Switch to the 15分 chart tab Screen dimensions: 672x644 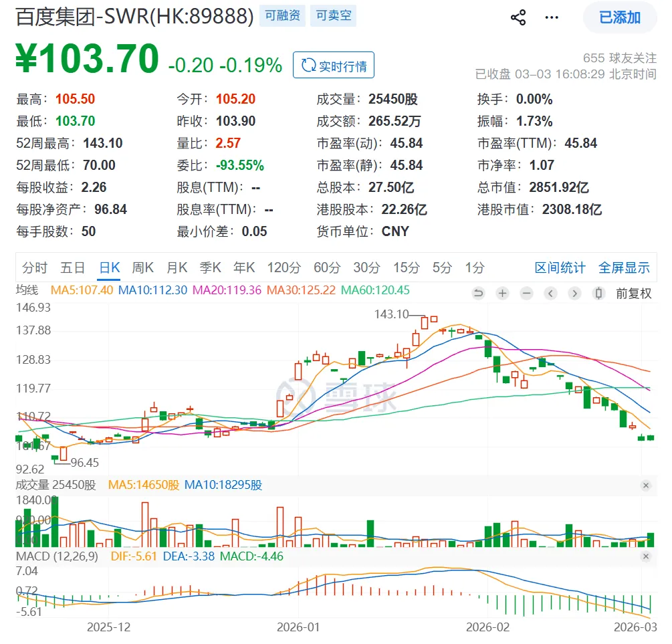click(x=407, y=267)
